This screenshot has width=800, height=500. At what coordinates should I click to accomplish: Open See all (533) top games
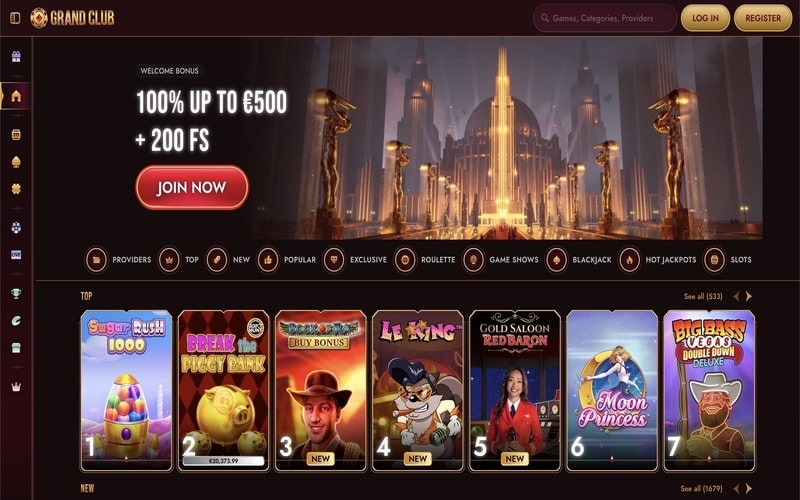click(703, 296)
